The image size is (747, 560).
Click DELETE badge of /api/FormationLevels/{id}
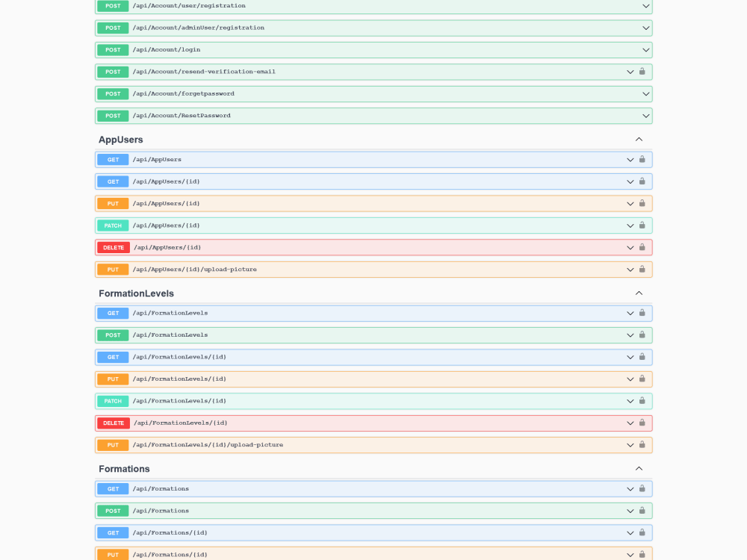(114, 423)
